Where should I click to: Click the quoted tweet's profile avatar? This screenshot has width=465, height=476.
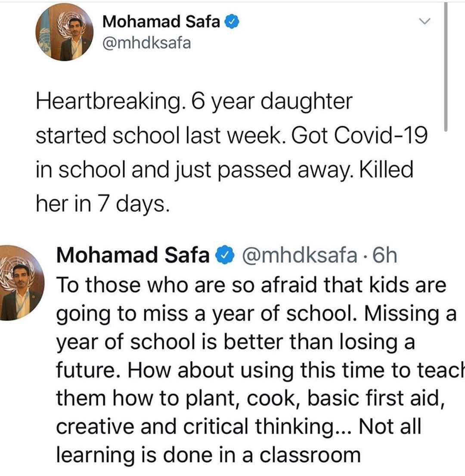tap(21, 283)
